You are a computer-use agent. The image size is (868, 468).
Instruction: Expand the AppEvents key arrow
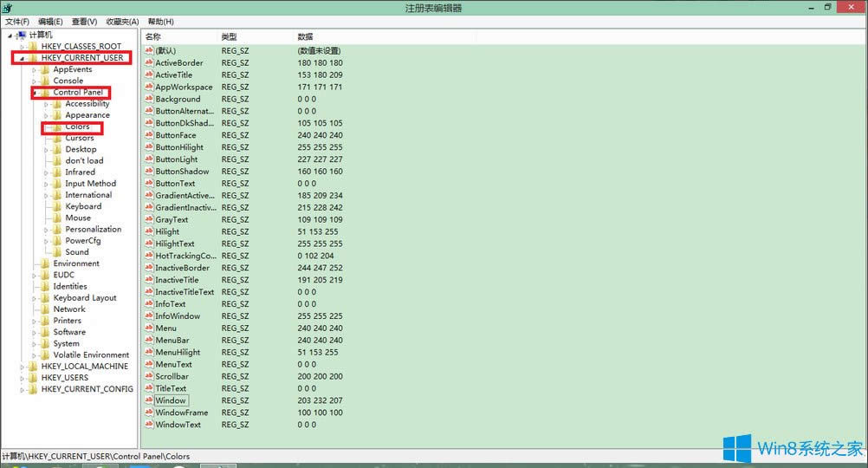pos(34,69)
